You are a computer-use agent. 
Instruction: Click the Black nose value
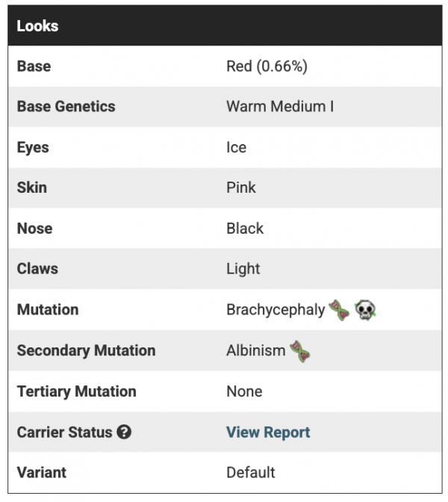click(x=245, y=229)
